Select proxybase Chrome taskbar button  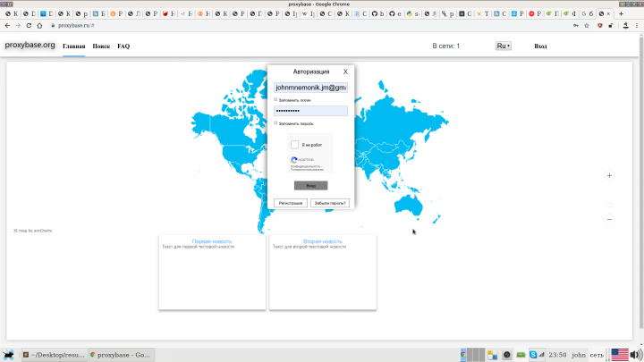click(x=122, y=355)
